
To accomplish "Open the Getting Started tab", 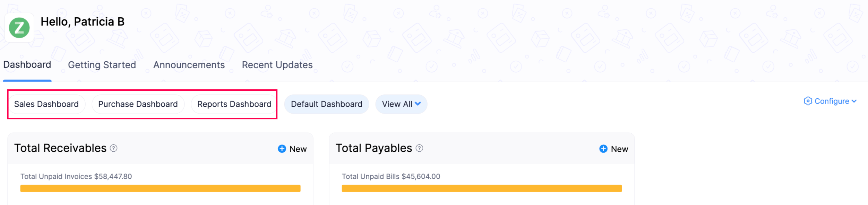I will 102,65.
